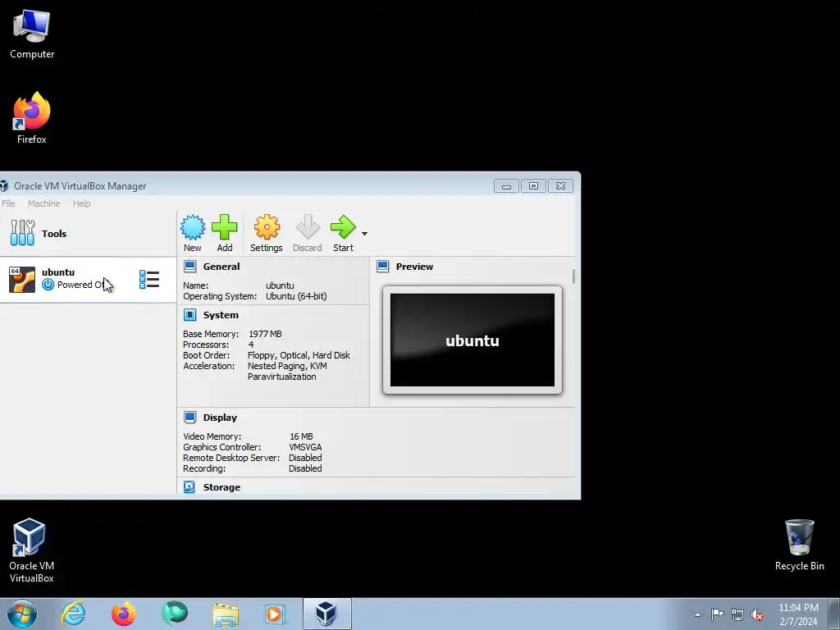The image size is (840, 630).
Task: Click the 1977 MB base memory value
Action: pos(265,334)
